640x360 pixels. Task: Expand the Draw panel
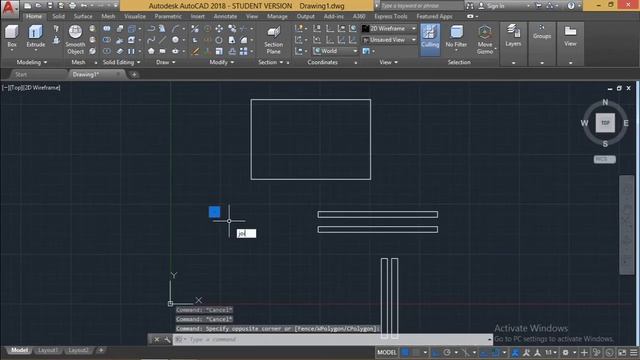click(166, 62)
